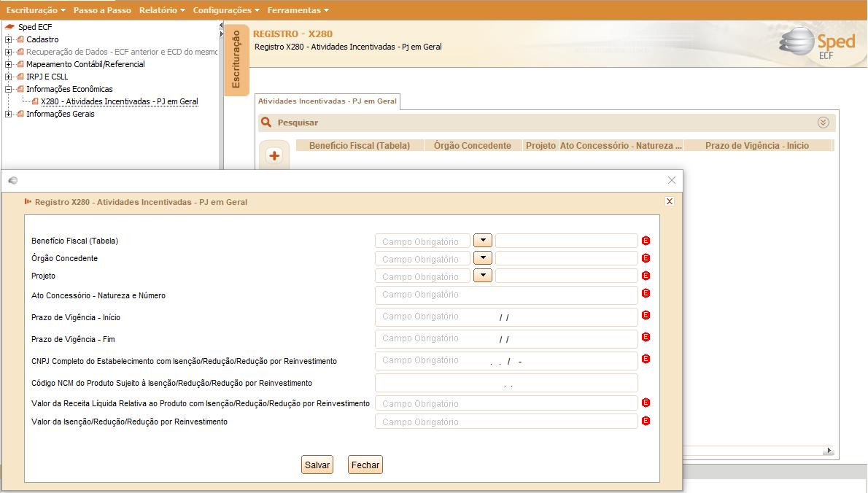868x493 pixels.
Task: Open the Relatório menu
Action: click(162, 10)
